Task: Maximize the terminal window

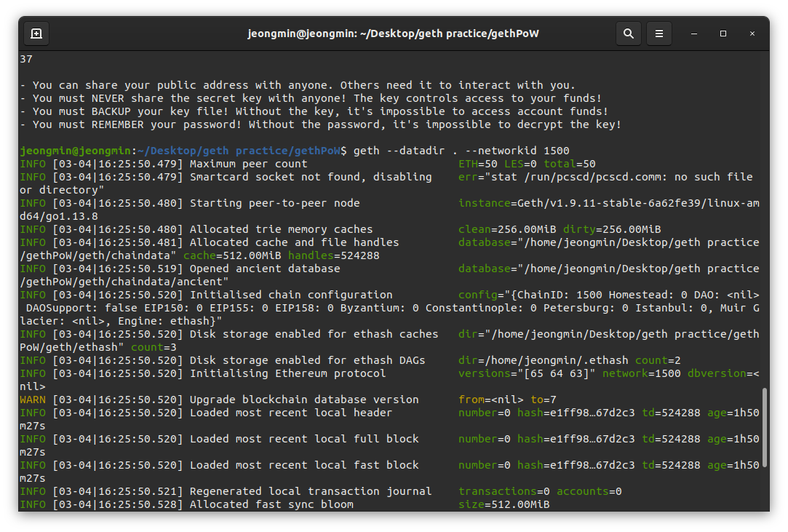Action: tap(723, 33)
